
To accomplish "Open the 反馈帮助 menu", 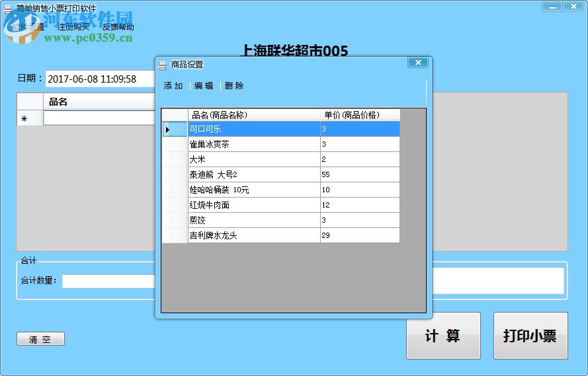I will point(118,27).
